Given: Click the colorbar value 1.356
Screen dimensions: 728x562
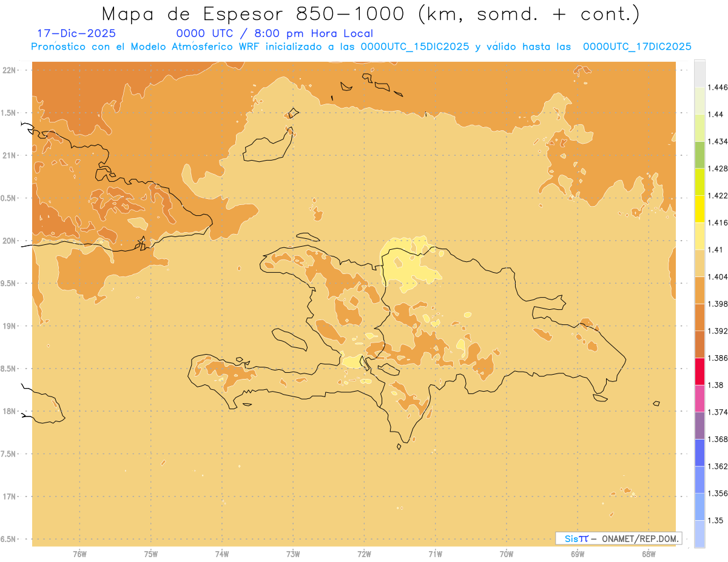Looking at the screenshot, I should [718, 493].
